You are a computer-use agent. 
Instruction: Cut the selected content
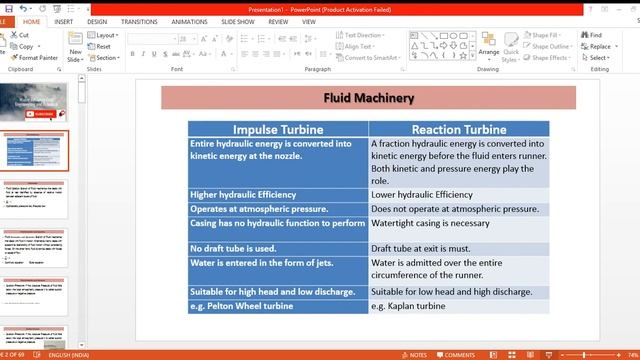click(20, 35)
